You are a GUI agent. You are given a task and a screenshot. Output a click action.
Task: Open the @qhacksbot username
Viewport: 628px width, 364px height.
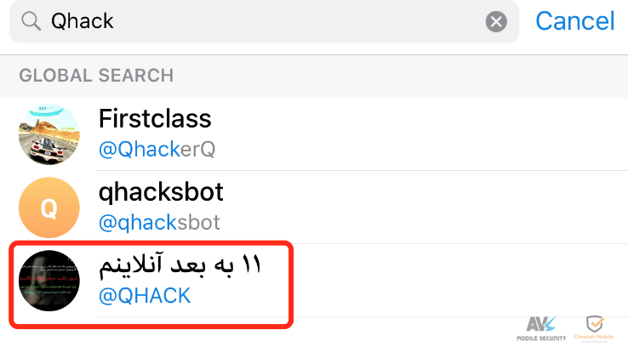coord(159,222)
